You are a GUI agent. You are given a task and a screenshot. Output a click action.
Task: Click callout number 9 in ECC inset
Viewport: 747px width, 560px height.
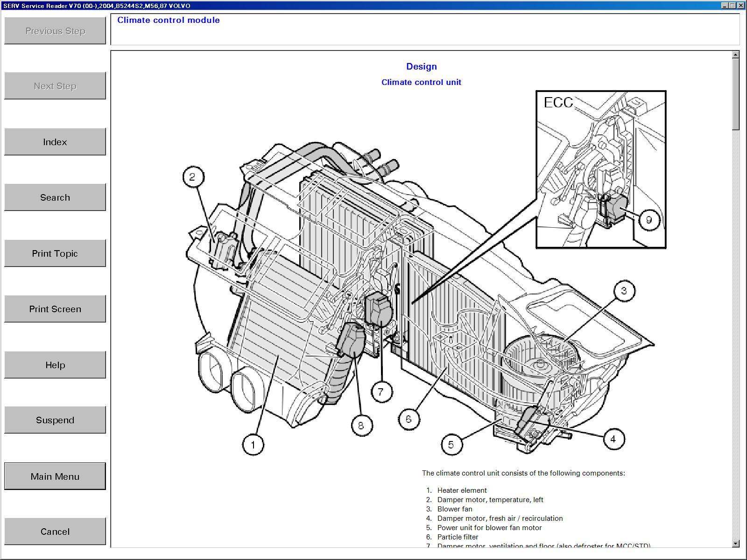click(648, 219)
